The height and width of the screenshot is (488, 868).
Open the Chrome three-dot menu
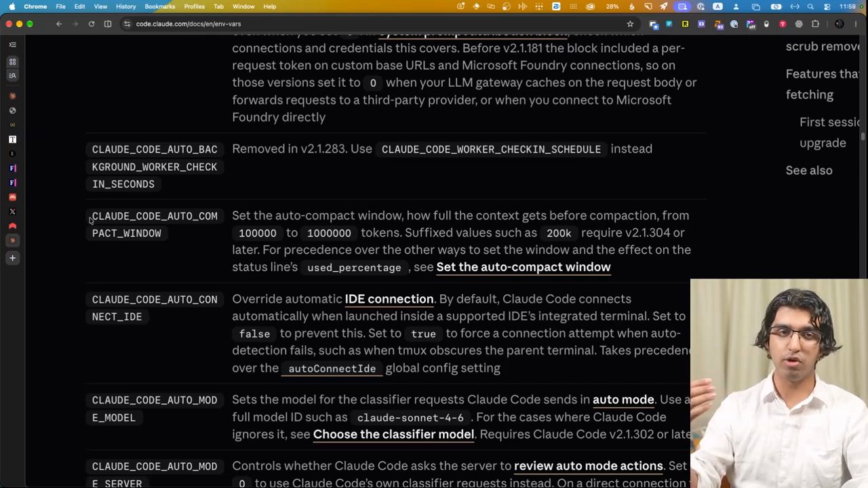tap(856, 24)
